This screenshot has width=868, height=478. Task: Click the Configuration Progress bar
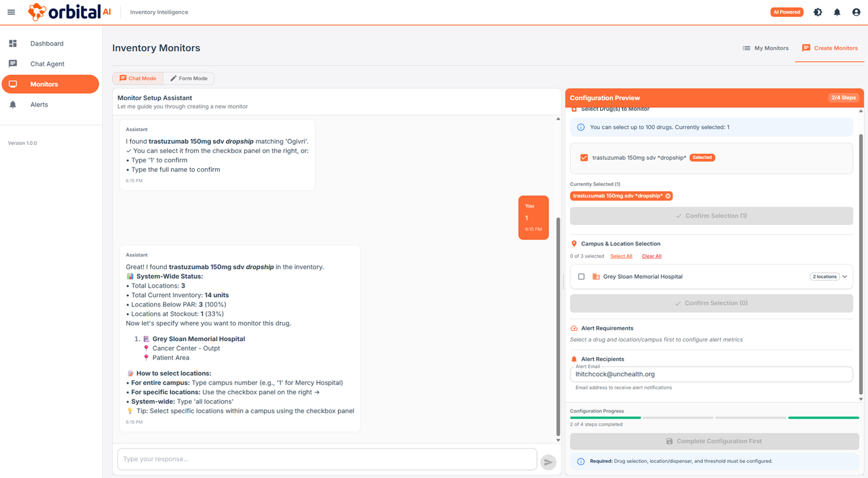(x=714, y=418)
